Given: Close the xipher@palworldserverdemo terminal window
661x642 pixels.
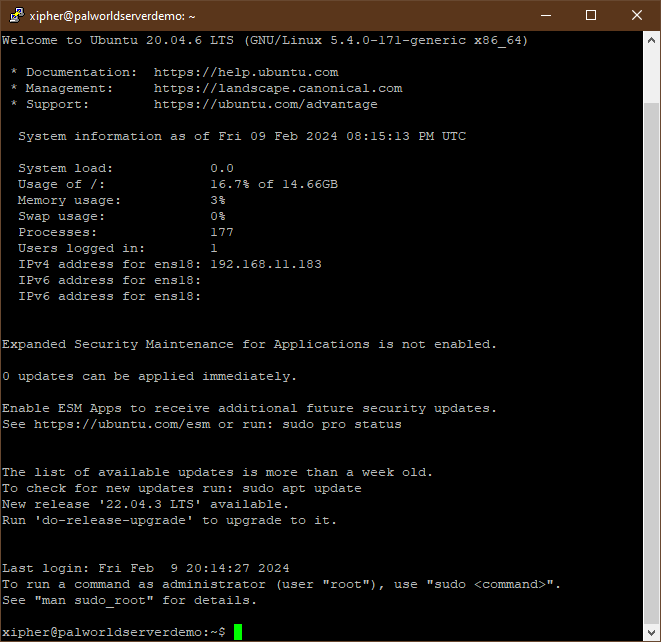Looking at the screenshot, I should (x=637, y=16).
